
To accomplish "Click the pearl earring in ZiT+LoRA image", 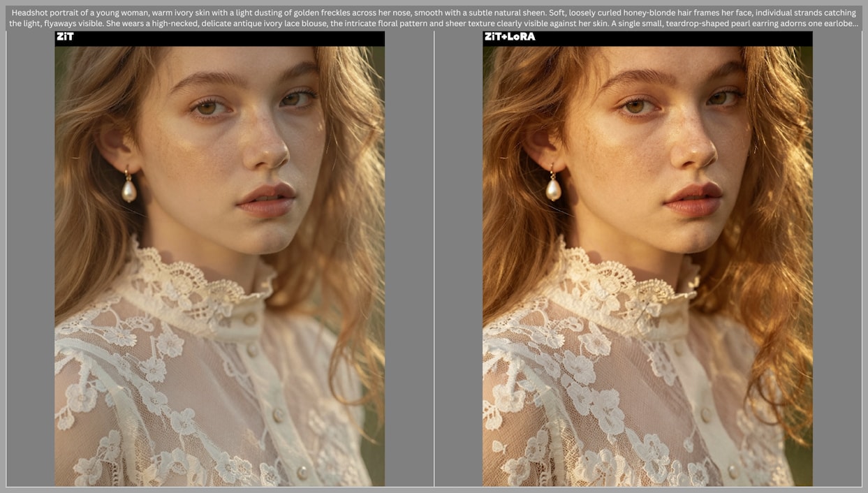I will click(x=553, y=188).
